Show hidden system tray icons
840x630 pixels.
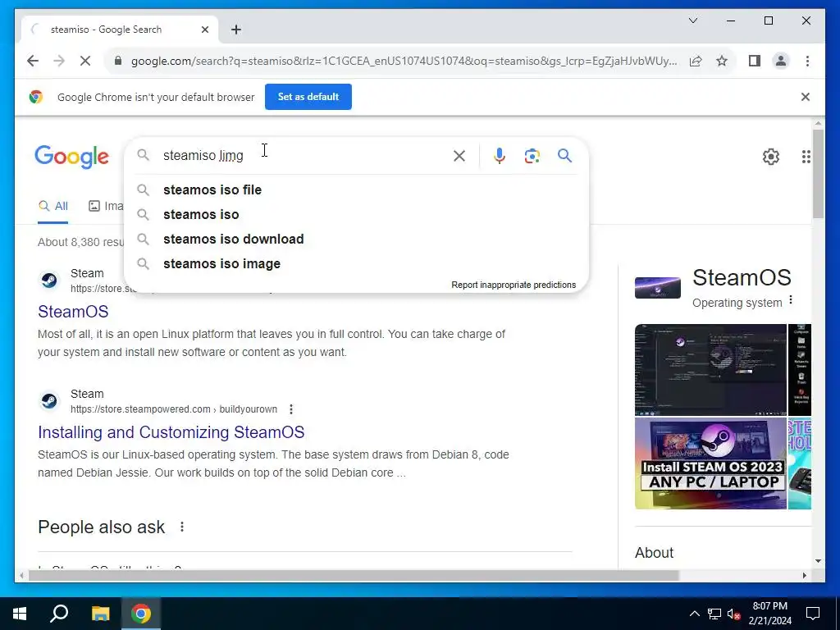pos(694,614)
